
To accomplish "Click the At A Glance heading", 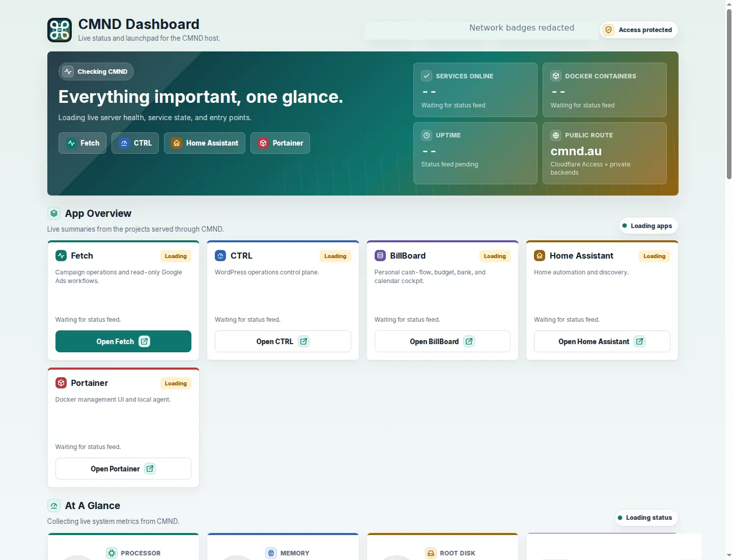I will coord(93,506).
